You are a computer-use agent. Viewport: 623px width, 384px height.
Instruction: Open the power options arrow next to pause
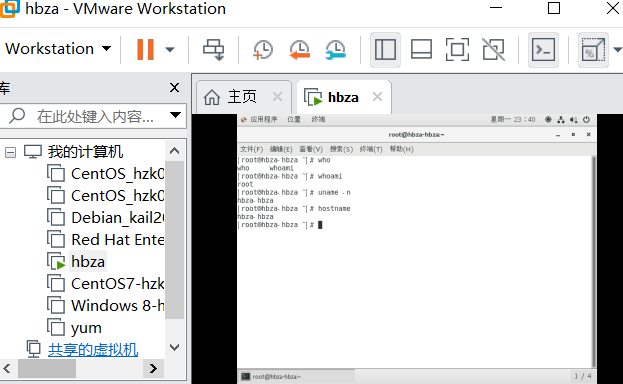[170, 49]
